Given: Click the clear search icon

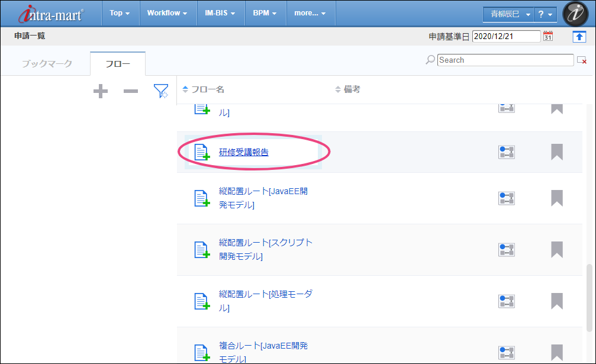Looking at the screenshot, I should 582,60.
